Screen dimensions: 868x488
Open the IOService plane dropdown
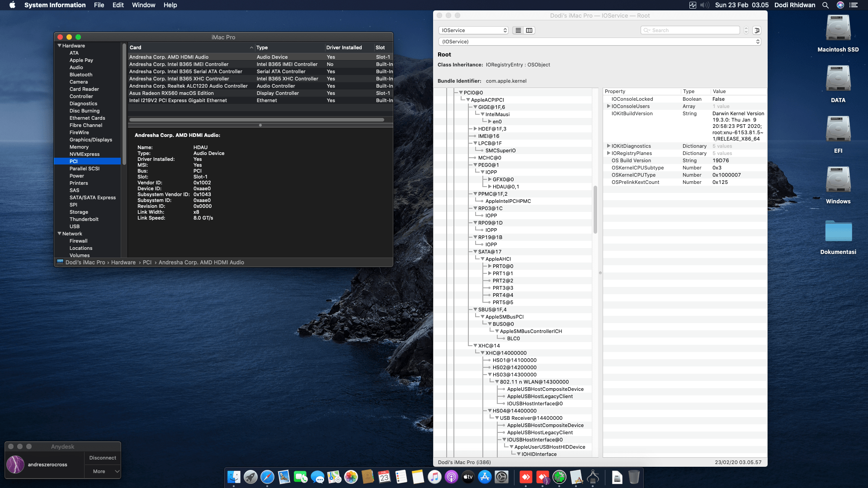click(473, 30)
